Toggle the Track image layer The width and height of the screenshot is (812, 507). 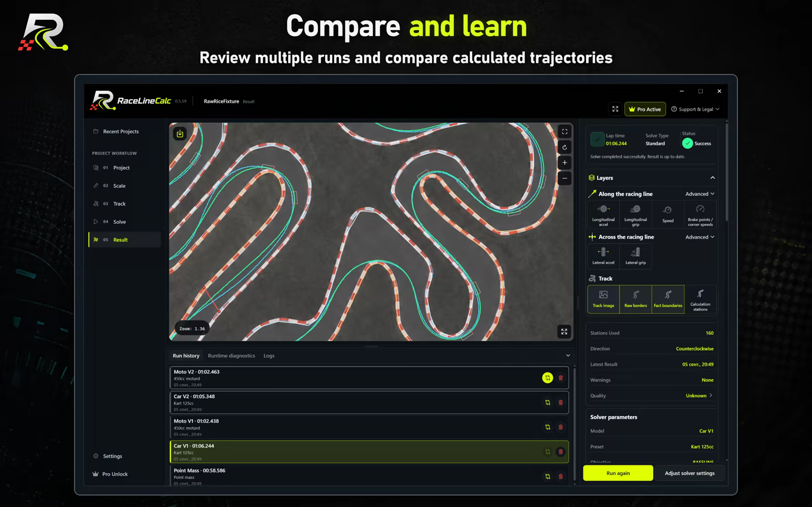[603, 299]
